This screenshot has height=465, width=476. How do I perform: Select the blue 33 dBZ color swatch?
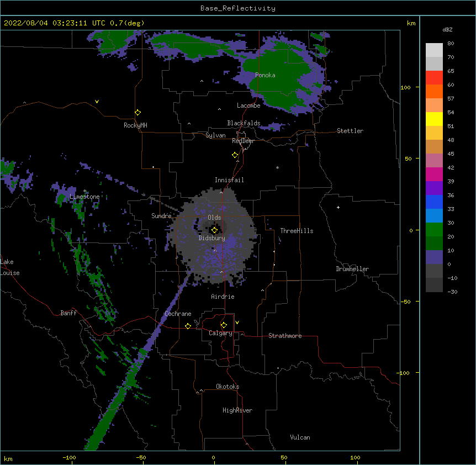434,202
